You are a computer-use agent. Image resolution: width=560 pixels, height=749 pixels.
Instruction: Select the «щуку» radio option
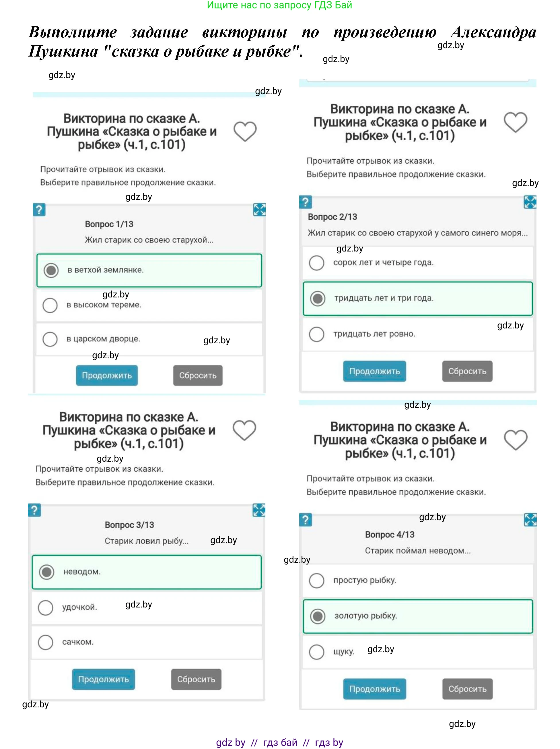(317, 652)
